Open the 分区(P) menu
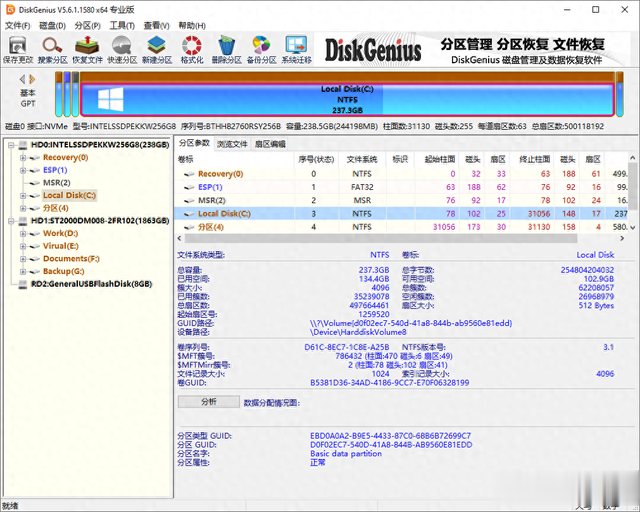The width and height of the screenshot is (640, 512). click(x=87, y=26)
